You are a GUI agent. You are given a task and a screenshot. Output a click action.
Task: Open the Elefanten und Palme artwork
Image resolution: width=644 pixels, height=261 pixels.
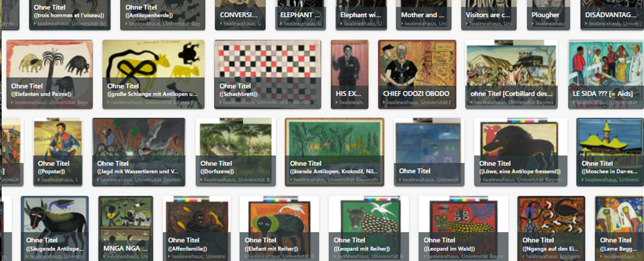(50, 74)
